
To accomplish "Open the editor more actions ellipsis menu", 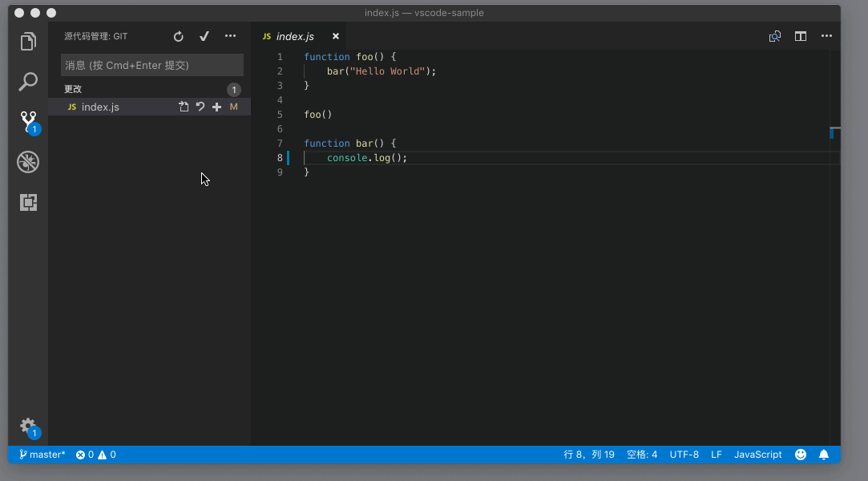I will (x=826, y=36).
